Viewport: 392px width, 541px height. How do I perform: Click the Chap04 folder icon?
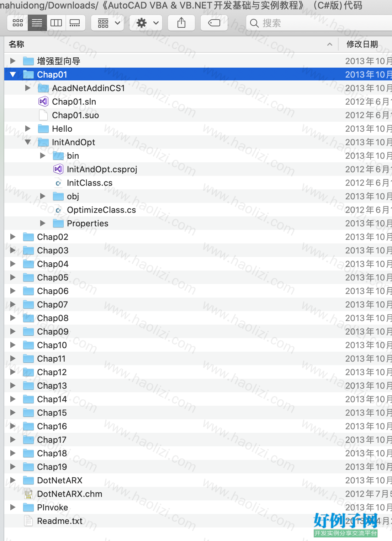28,264
